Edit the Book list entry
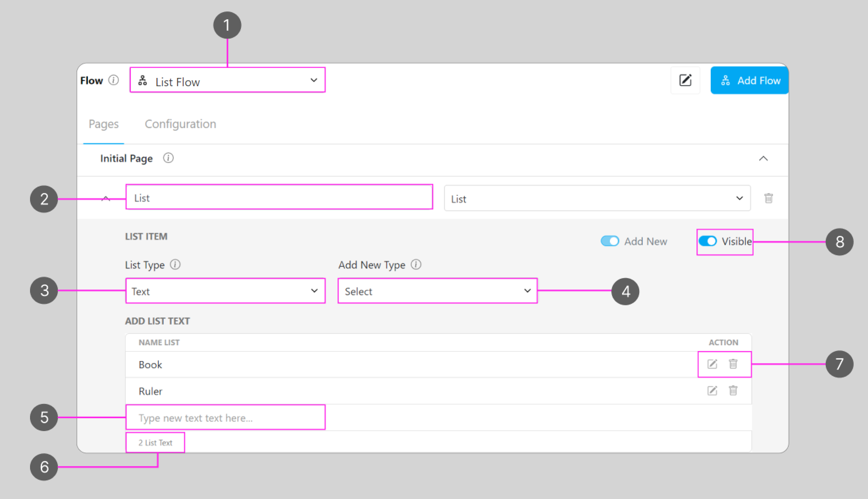The width and height of the screenshot is (868, 499). 712,364
